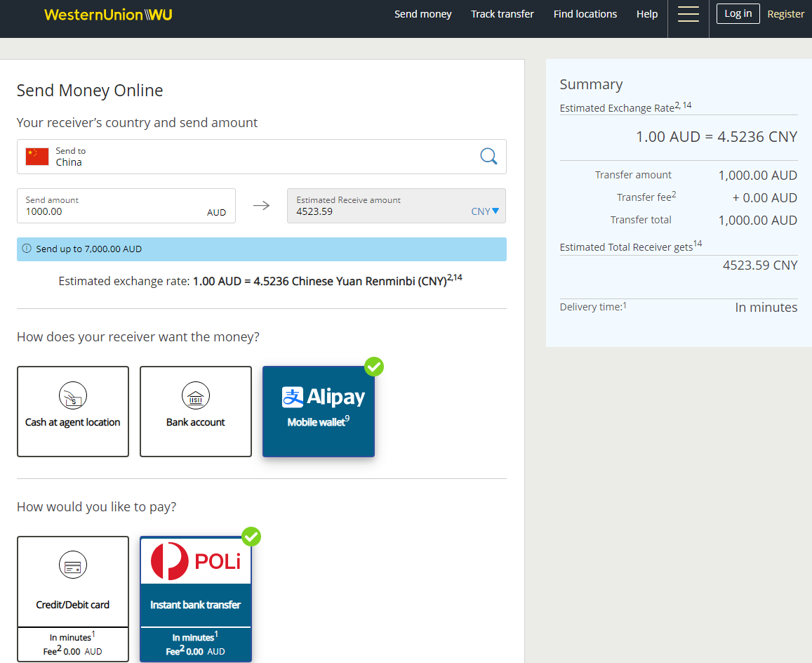
Task: Click 'How would you like to pay?' heading
Action: click(x=96, y=507)
